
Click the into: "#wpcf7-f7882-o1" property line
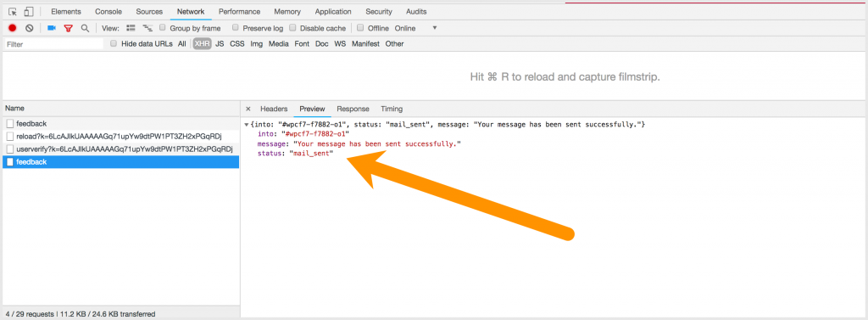(303, 134)
